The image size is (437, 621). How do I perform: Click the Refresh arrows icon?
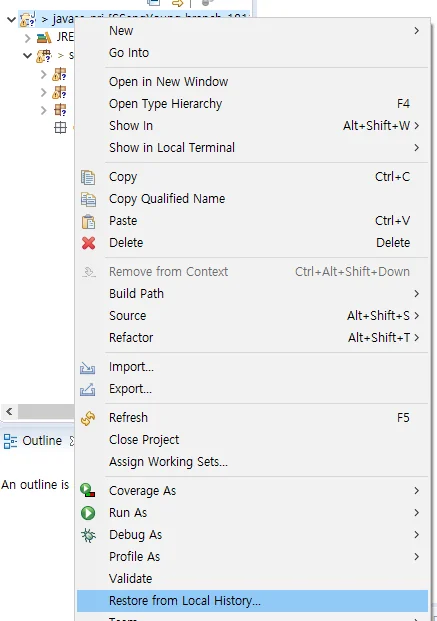tap(88, 418)
